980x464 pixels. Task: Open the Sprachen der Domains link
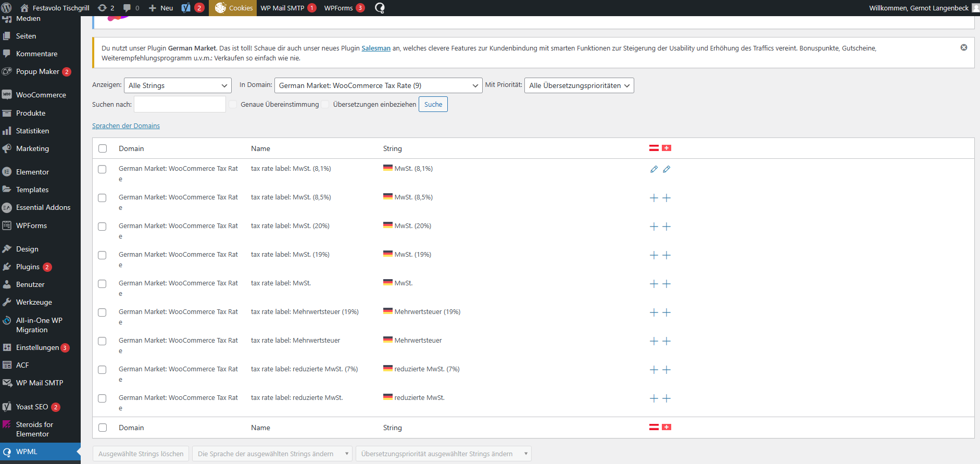pyautogui.click(x=126, y=126)
